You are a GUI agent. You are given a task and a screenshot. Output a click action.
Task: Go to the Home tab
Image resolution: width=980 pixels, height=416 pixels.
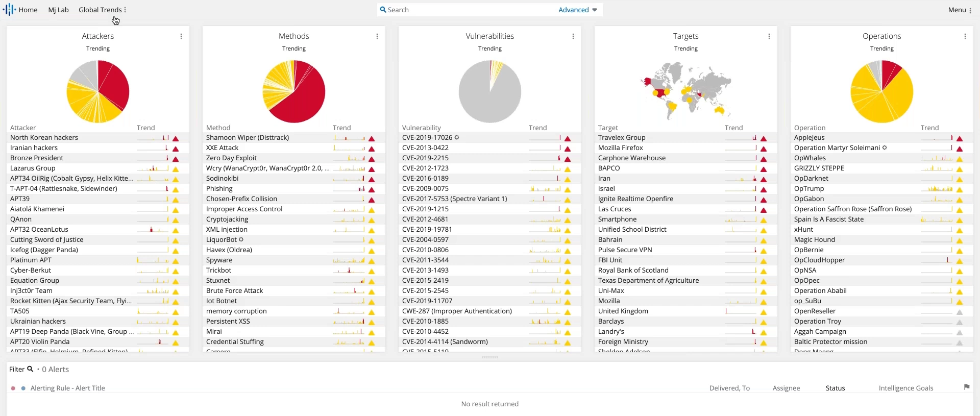point(28,10)
